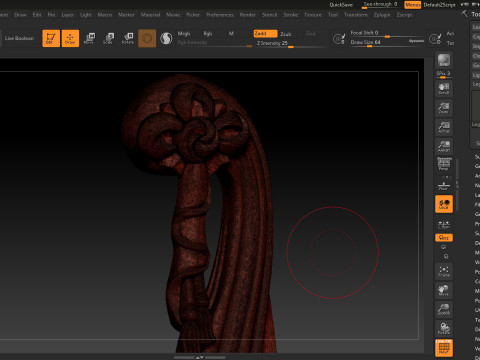Open the Zplugin menu

[x=382, y=15]
